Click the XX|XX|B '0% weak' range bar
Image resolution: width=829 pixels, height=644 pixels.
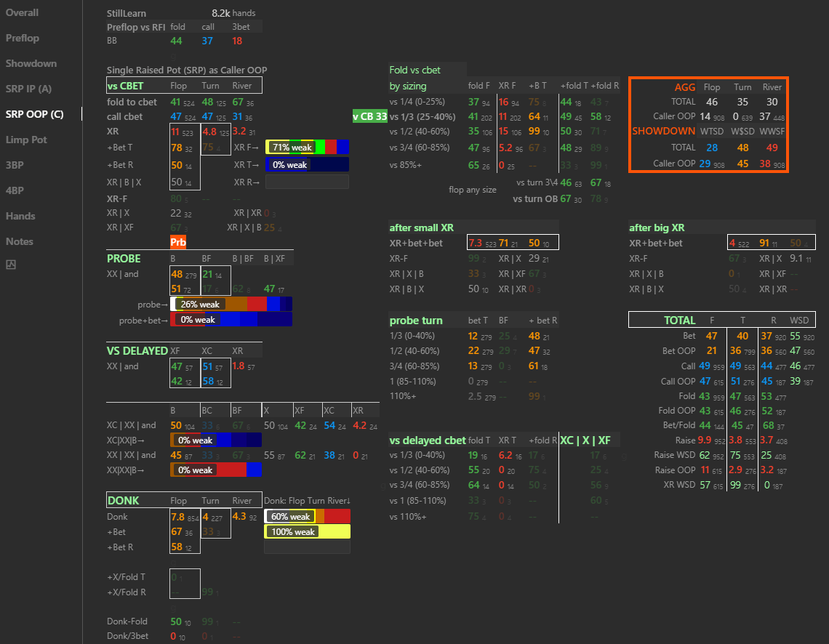coord(216,470)
